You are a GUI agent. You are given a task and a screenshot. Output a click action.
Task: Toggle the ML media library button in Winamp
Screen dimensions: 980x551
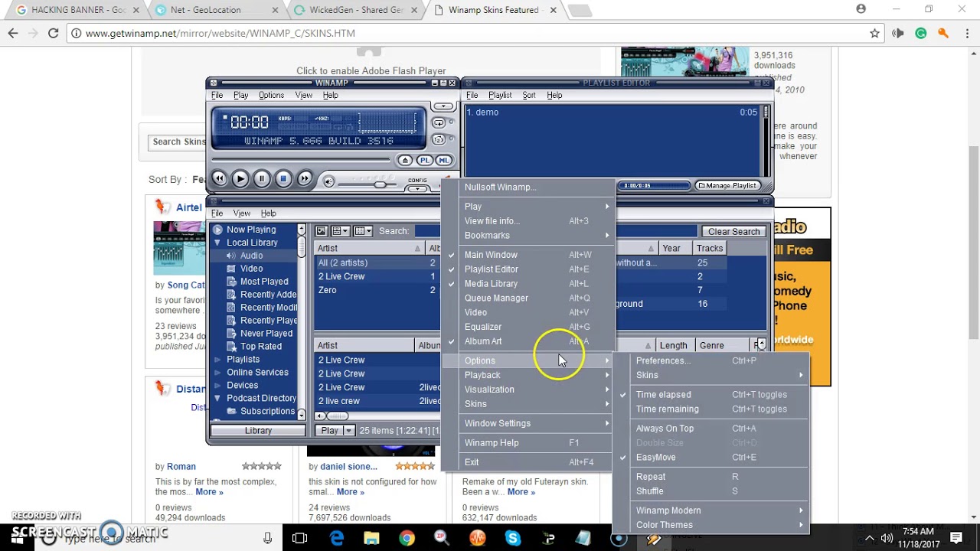click(443, 160)
